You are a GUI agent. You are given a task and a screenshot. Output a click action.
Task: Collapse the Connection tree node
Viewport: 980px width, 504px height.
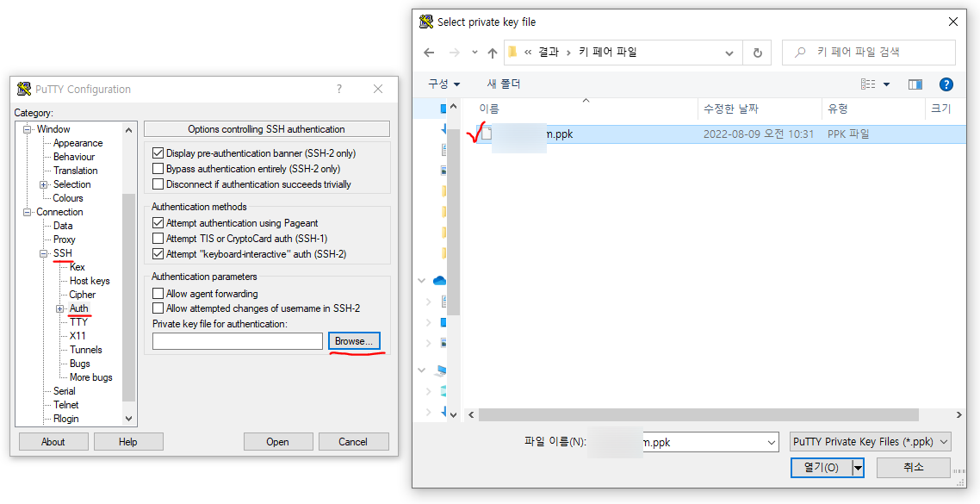[27, 212]
